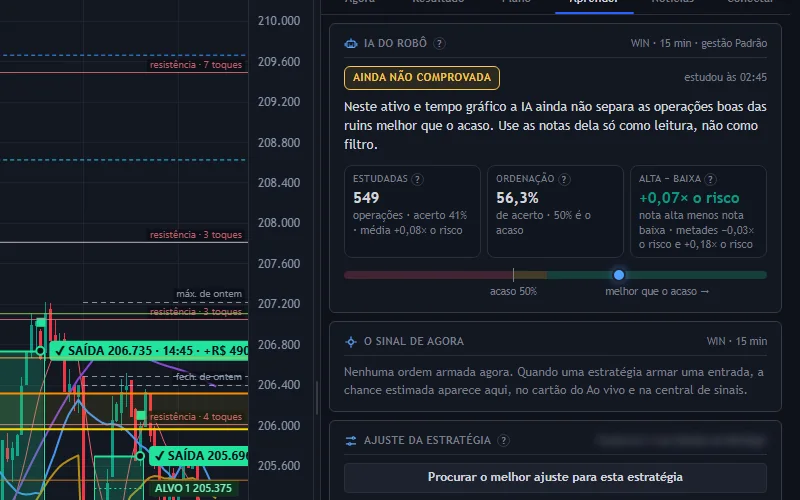Click the crosshair icon beside O SINAL DE AGORA

point(351,342)
